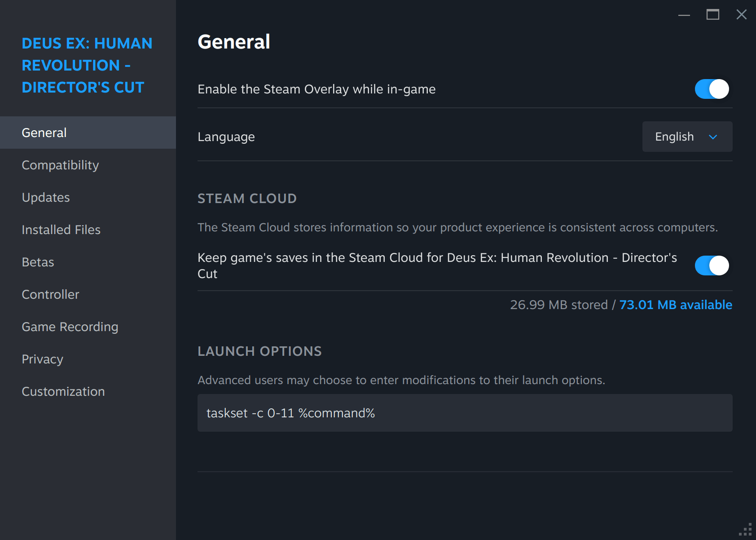This screenshot has width=756, height=540.
Task: Go to the Updates section
Action: pyautogui.click(x=46, y=198)
